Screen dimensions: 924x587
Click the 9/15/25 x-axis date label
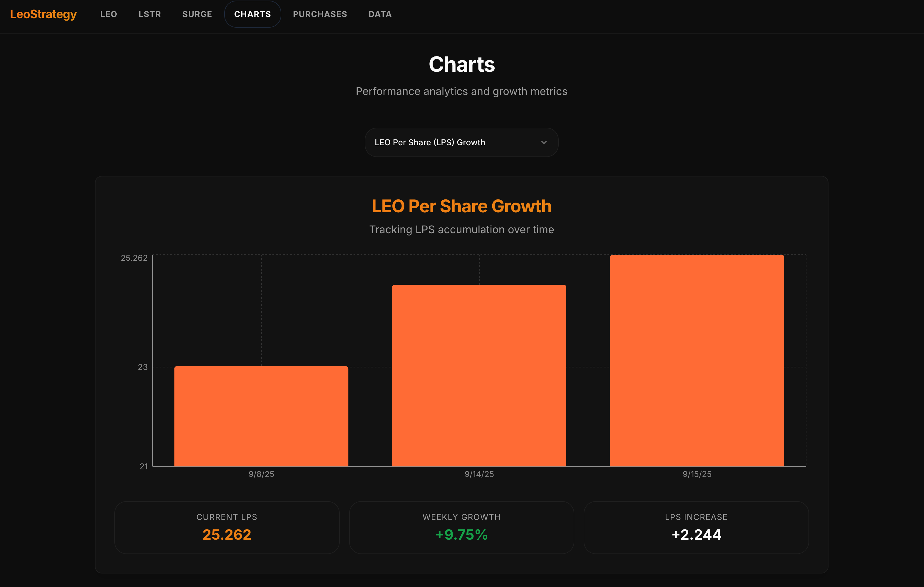click(697, 474)
